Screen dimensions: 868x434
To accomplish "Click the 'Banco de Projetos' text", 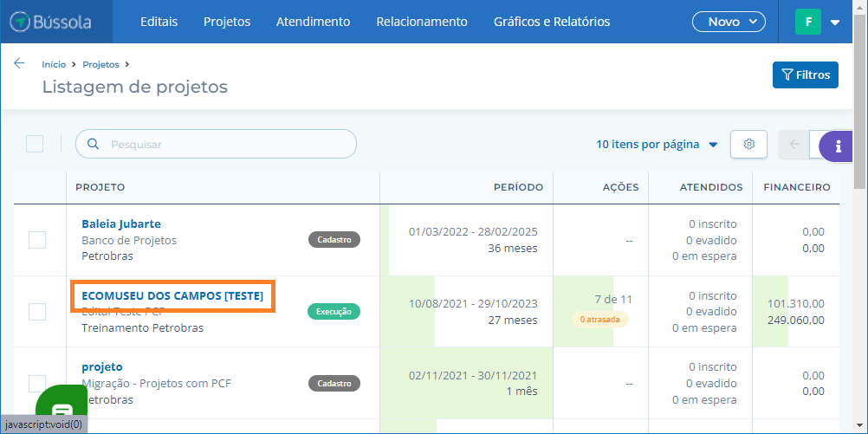I will pyautogui.click(x=129, y=240).
